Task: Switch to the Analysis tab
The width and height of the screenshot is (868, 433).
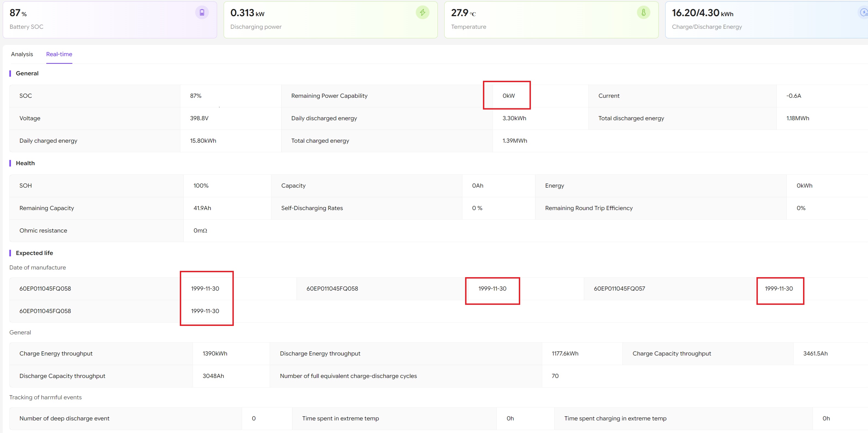Action: tap(22, 54)
